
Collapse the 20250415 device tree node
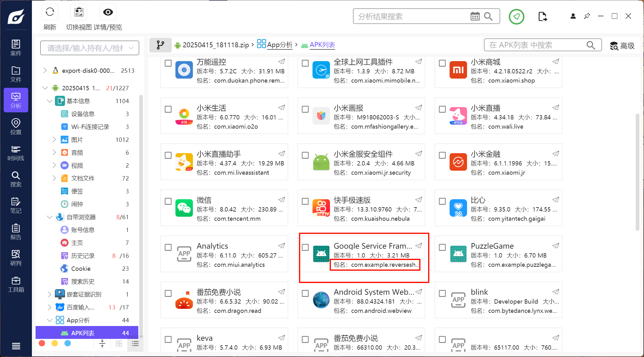point(45,88)
